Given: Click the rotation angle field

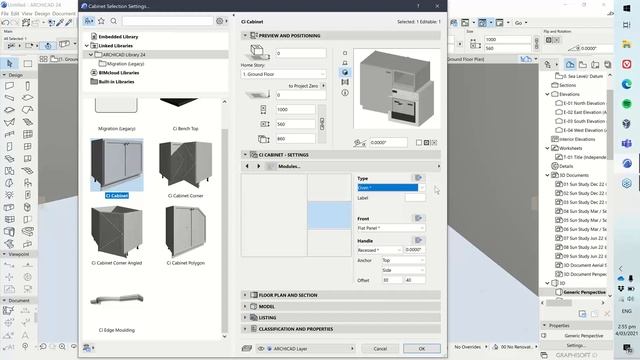Looking at the screenshot, I should [388, 142].
